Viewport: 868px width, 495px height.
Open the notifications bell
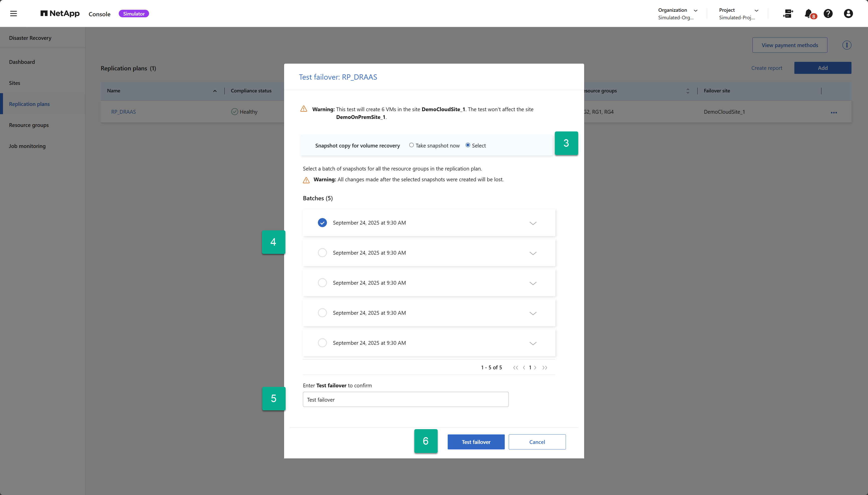pos(808,14)
